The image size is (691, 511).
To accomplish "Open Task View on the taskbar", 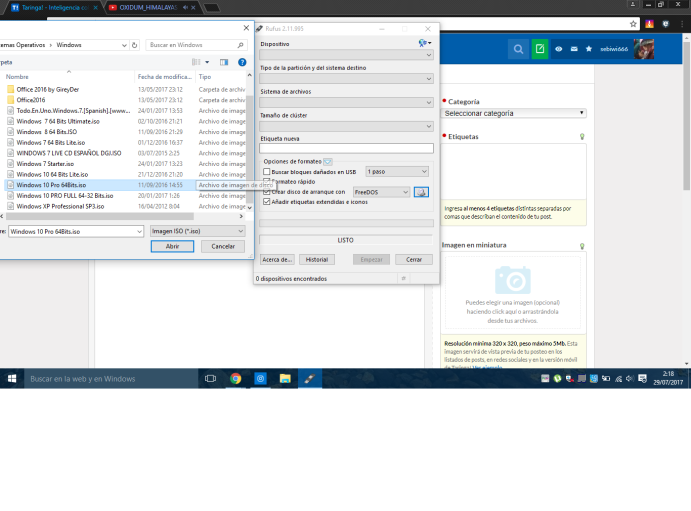I will (211, 378).
